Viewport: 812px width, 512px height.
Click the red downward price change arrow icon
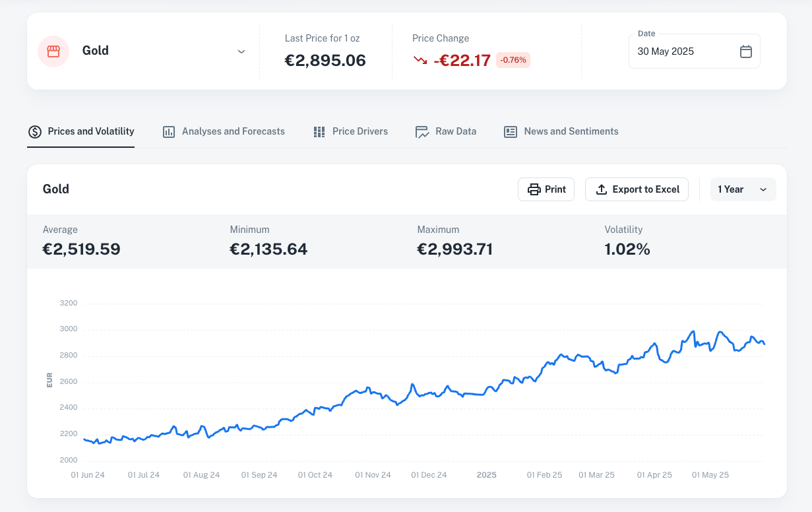tap(419, 59)
